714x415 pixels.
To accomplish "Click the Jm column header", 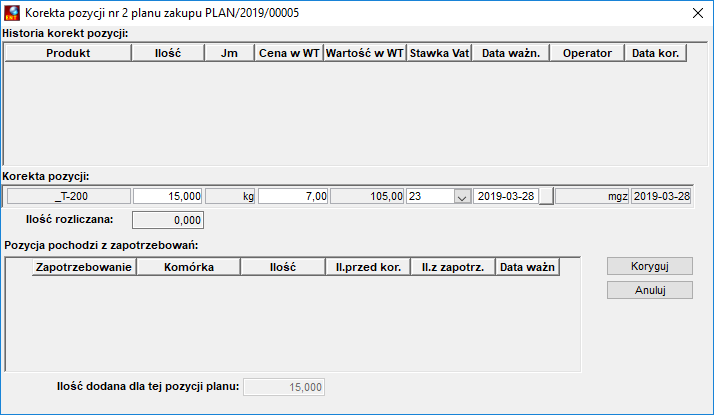I will point(229,53).
